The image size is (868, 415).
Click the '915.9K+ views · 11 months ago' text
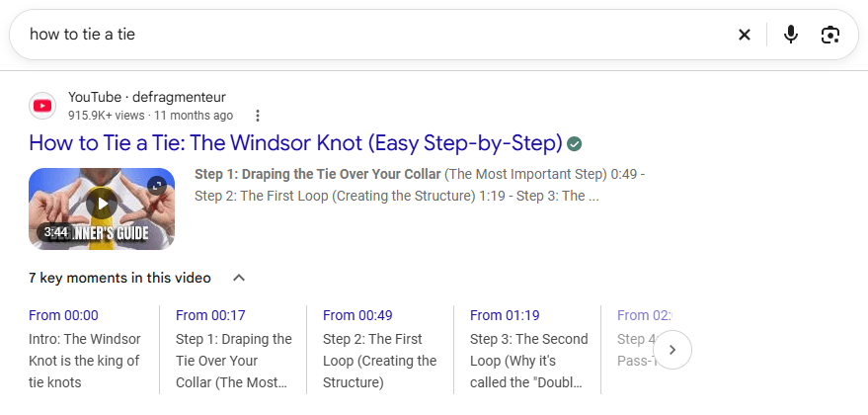(x=150, y=116)
